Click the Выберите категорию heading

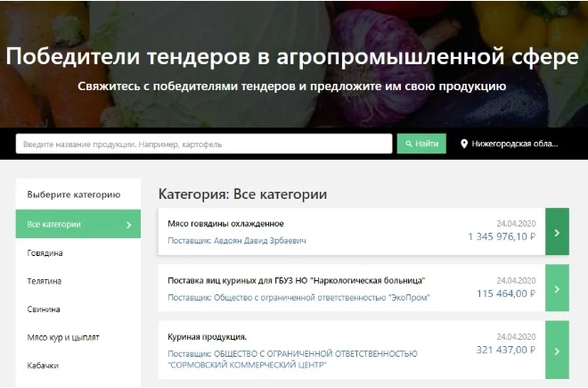point(74,194)
